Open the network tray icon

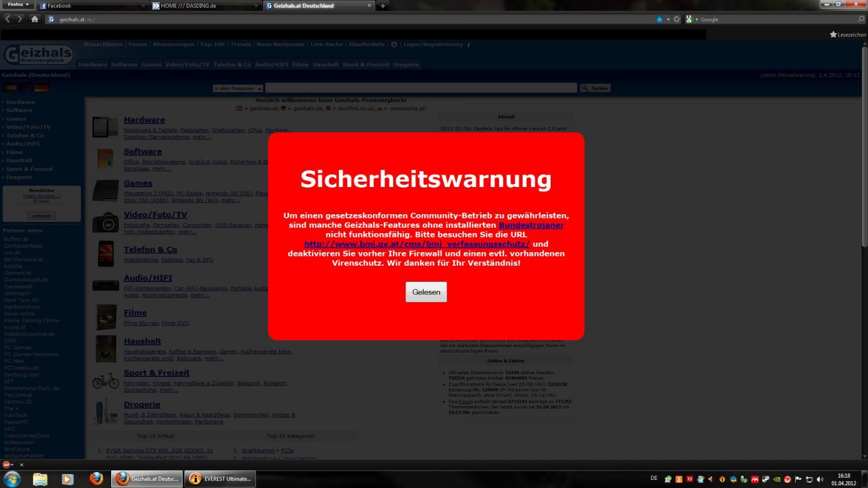pyautogui.click(x=809, y=479)
